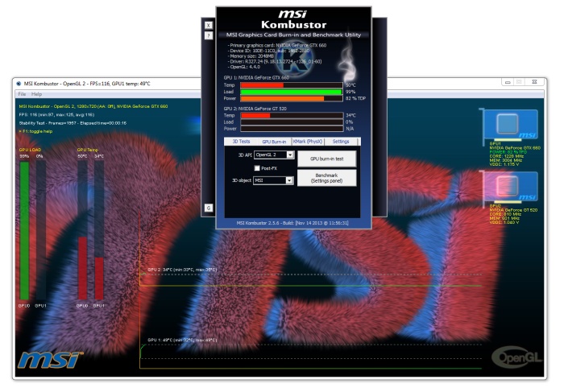The height and width of the screenshot is (392, 564).
Task: Click GPU 1 Temp bar showing 50°C
Action: click(292, 85)
